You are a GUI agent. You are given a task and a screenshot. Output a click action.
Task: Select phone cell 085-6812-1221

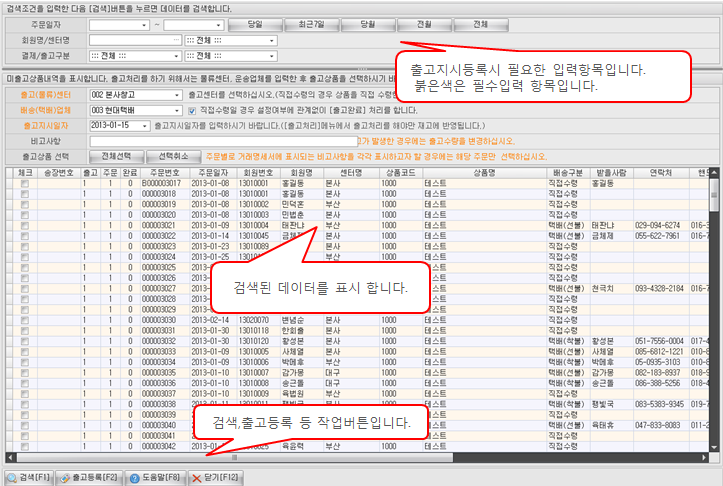pyautogui.click(x=659, y=352)
